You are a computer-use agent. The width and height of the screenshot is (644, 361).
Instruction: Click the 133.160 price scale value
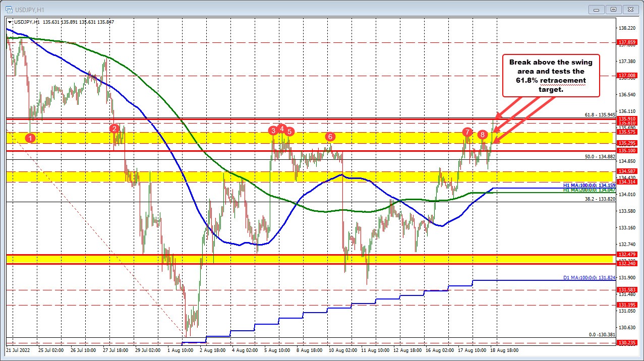pos(628,227)
